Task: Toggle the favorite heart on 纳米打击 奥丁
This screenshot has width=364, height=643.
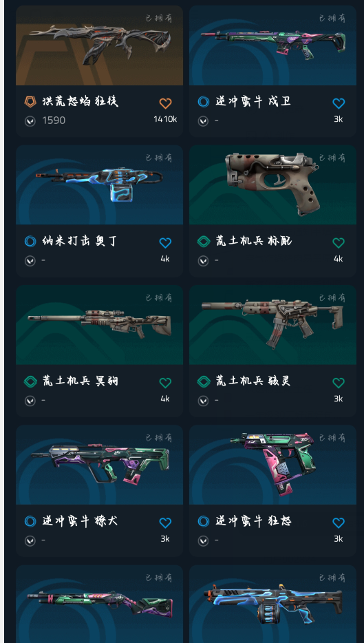Action: tap(165, 243)
